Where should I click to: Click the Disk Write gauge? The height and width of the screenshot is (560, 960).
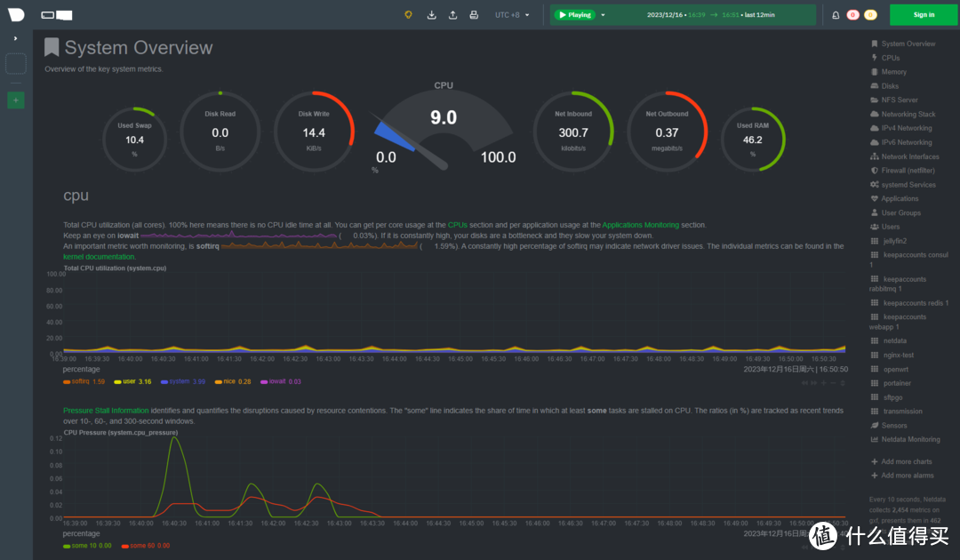click(x=314, y=132)
